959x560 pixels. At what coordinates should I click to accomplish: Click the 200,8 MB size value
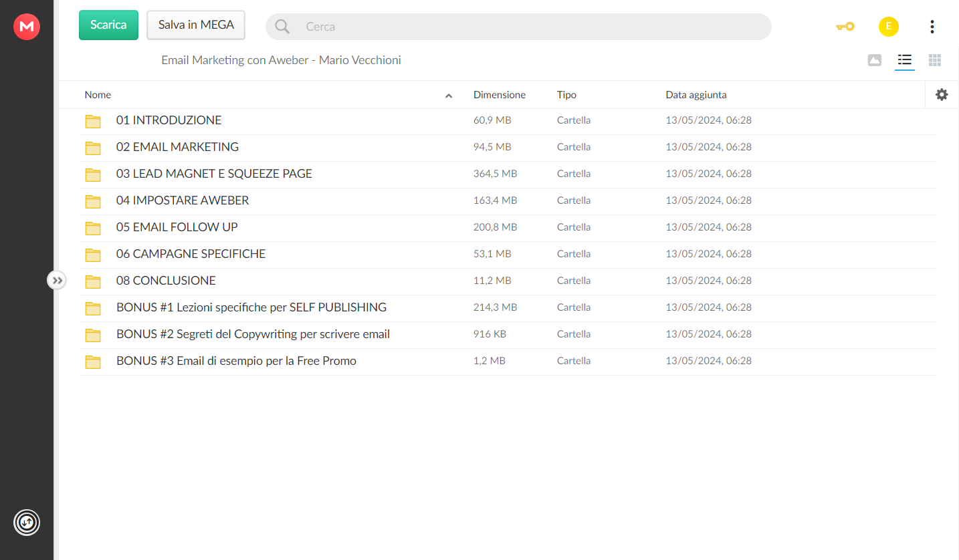click(x=495, y=227)
